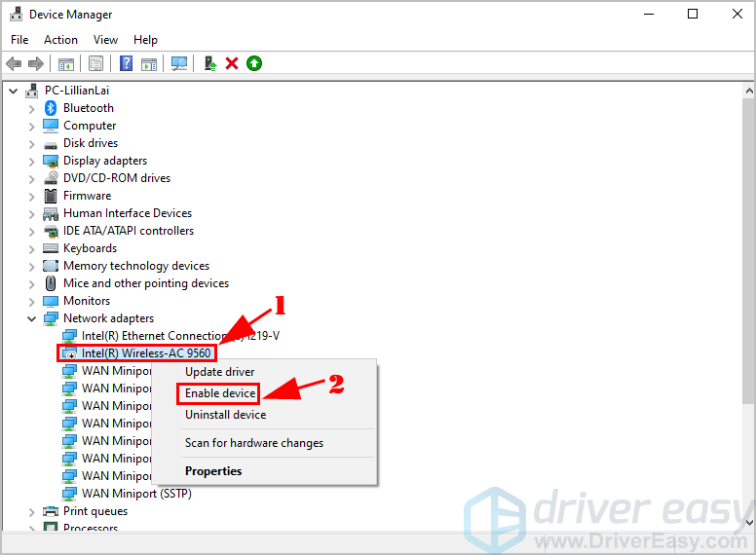Click the vertical scrollbar thumb
Screen dimensions: 756x555
point(749,250)
